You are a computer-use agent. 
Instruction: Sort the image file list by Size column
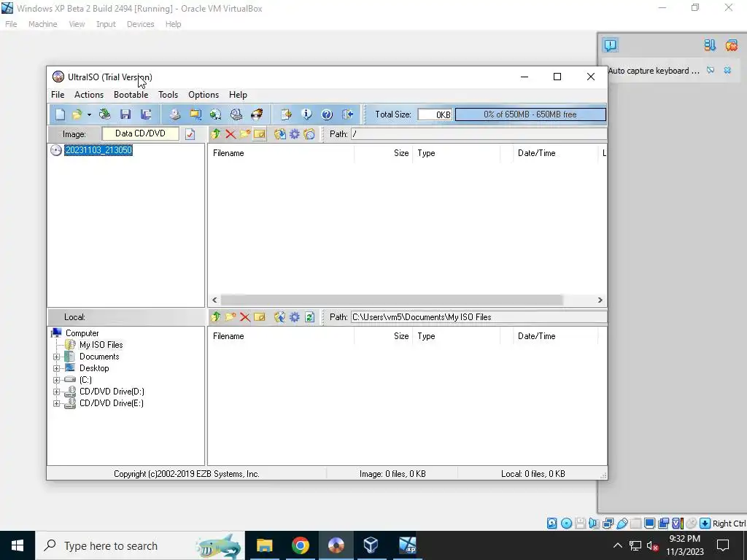[383, 153]
